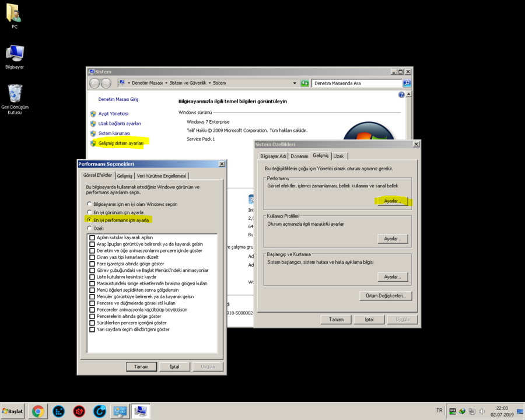Click the green refresh icon in address bar
The height and width of the screenshot is (420, 525).
pos(304,83)
